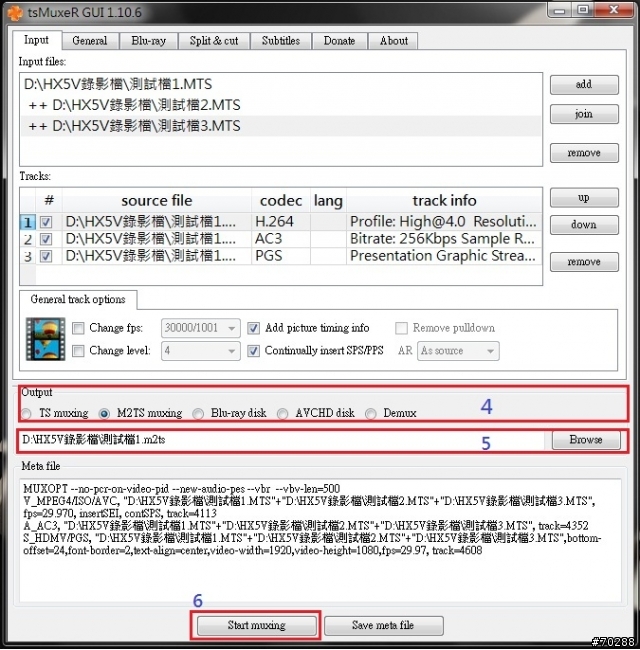Screen dimensions: 640x650
Task: Select the H.264 codec cell
Action: coord(281,222)
